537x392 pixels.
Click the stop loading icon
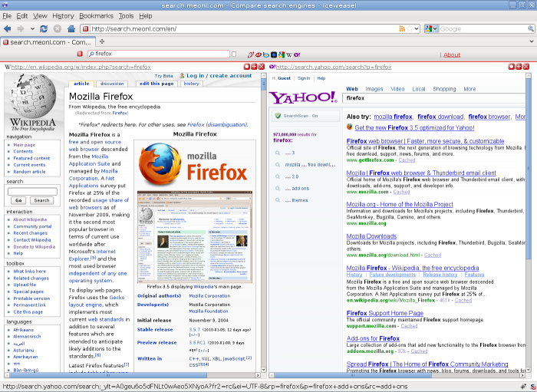point(58,28)
